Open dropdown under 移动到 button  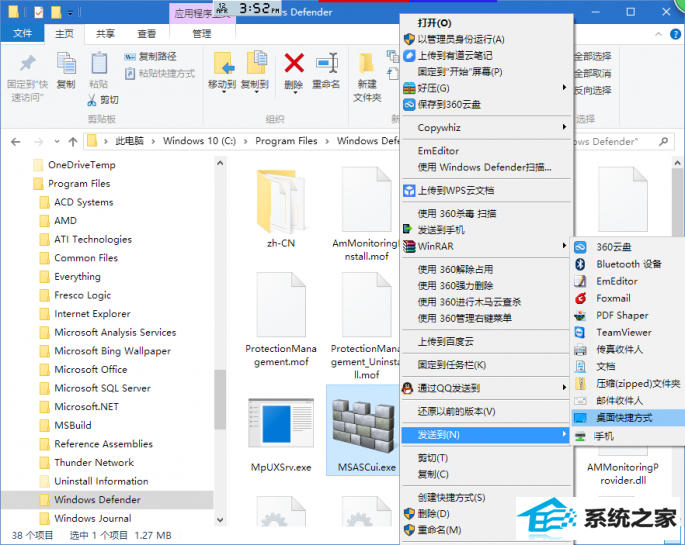point(224,92)
